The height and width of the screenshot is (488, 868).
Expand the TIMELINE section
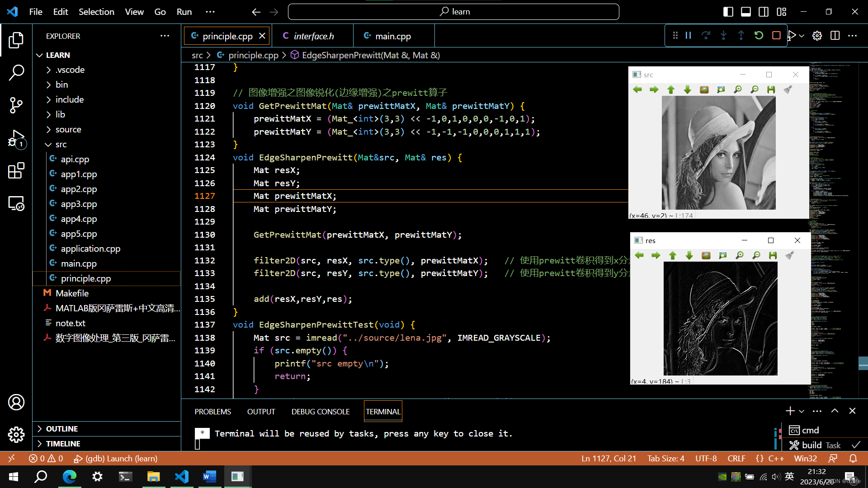point(63,443)
